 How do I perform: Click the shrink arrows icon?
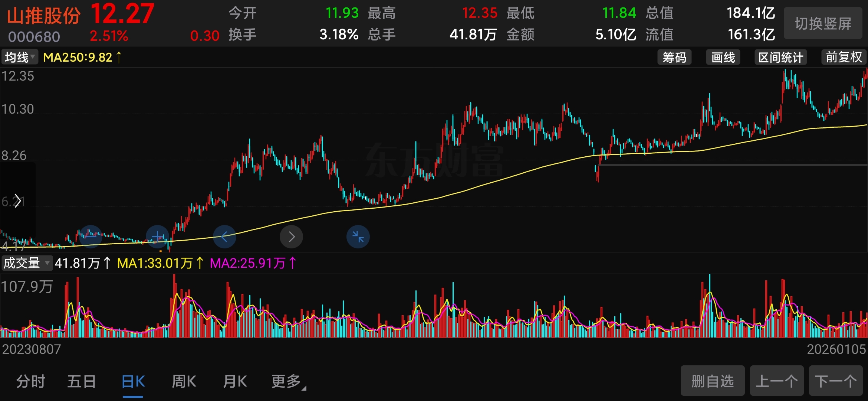[x=358, y=237]
